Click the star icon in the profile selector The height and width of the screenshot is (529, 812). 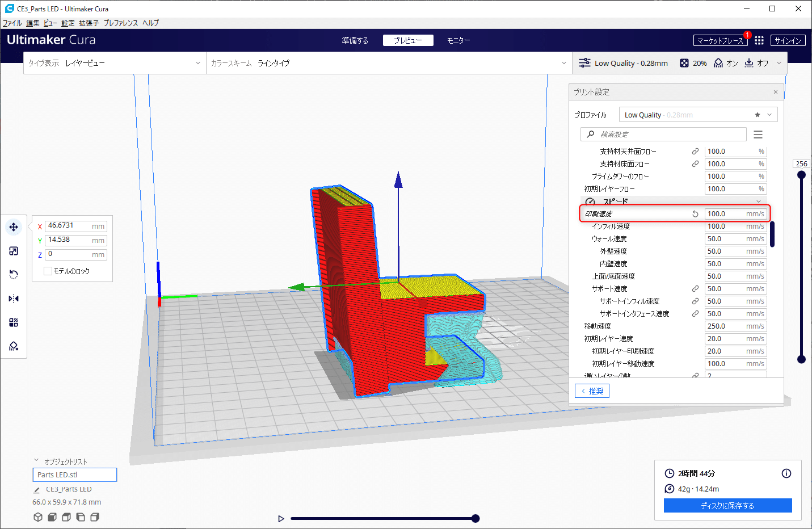click(x=757, y=115)
